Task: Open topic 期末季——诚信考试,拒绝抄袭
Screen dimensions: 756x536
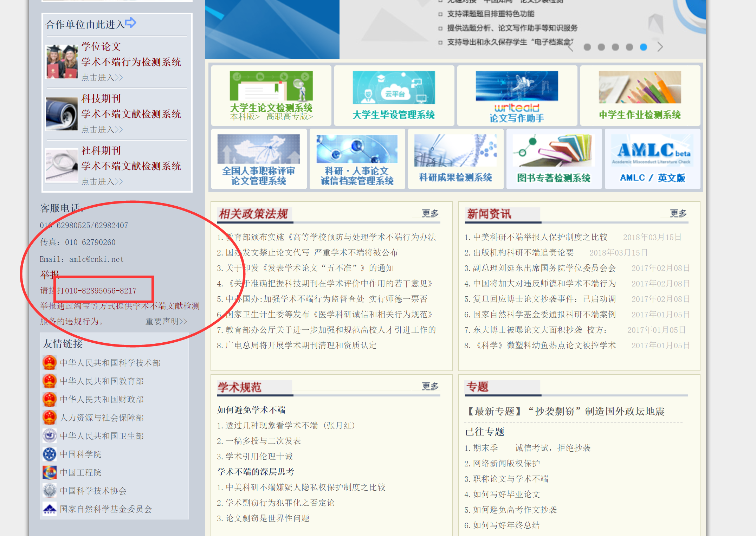Action: pos(532,448)
